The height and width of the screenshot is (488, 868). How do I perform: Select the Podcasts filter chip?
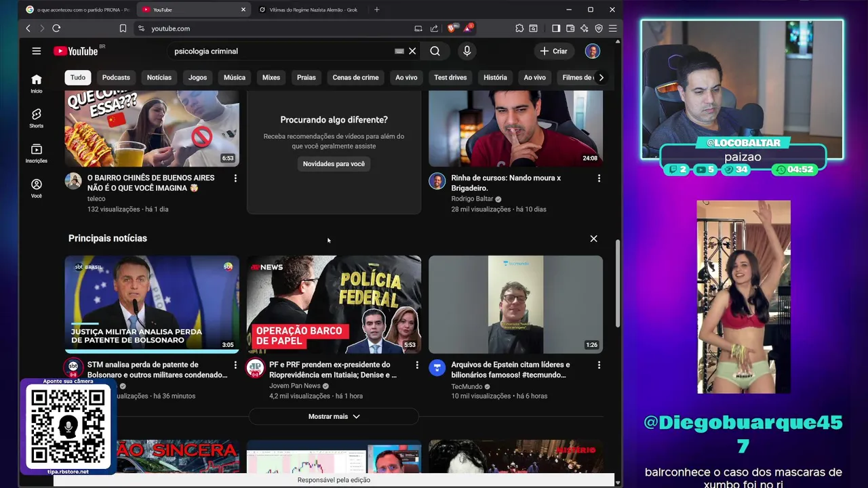point(116,77)
